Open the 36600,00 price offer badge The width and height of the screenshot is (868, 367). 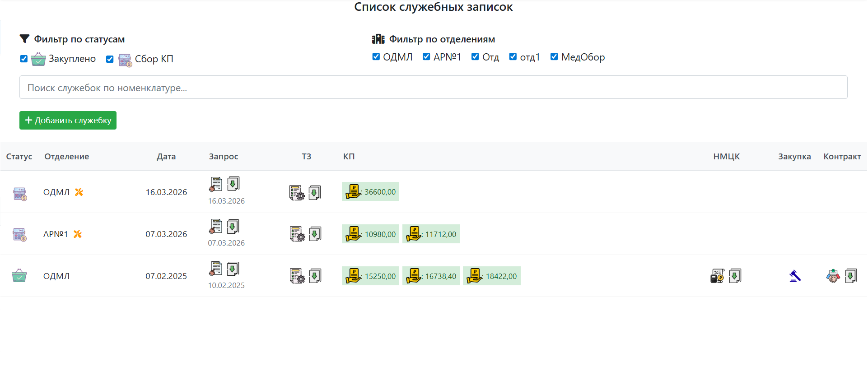(x=370, y=192)
